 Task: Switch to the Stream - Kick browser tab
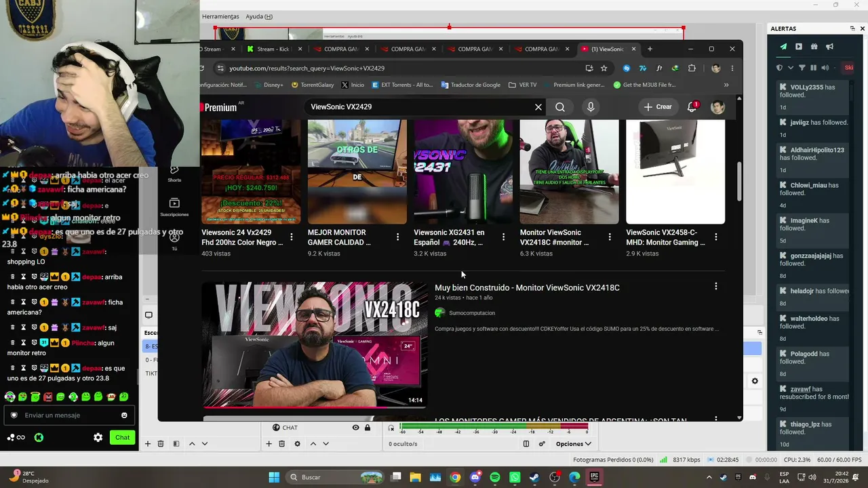click(x=274, y=49)
